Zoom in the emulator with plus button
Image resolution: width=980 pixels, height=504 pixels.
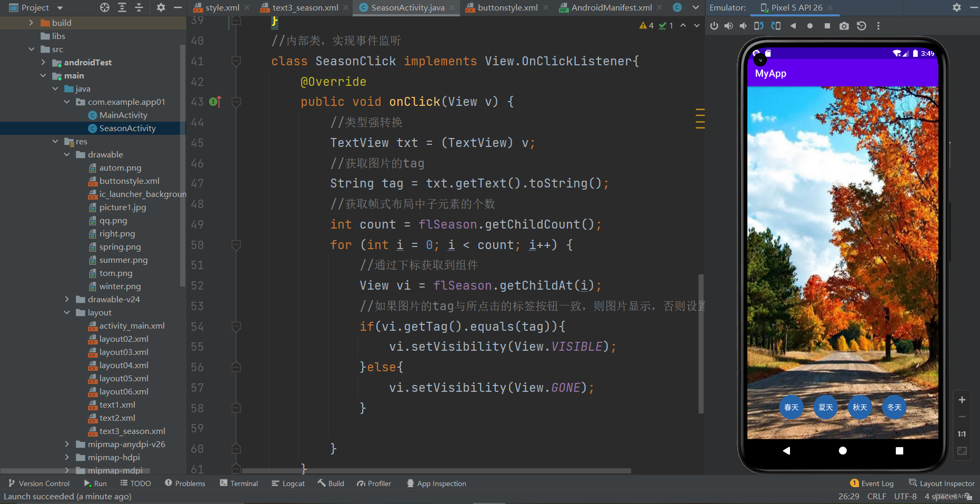tap(962, 400)
